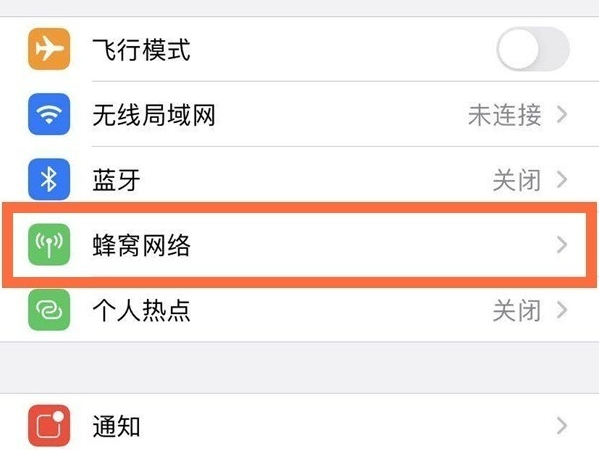Expand the 无线局域网 row chevron
Viewport: 600px width, 450px height.
point(562,114)
